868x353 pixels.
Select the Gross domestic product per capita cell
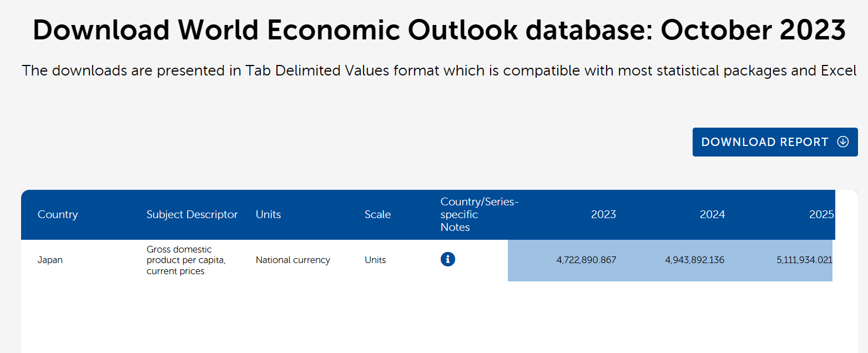[x=186, y=260]
